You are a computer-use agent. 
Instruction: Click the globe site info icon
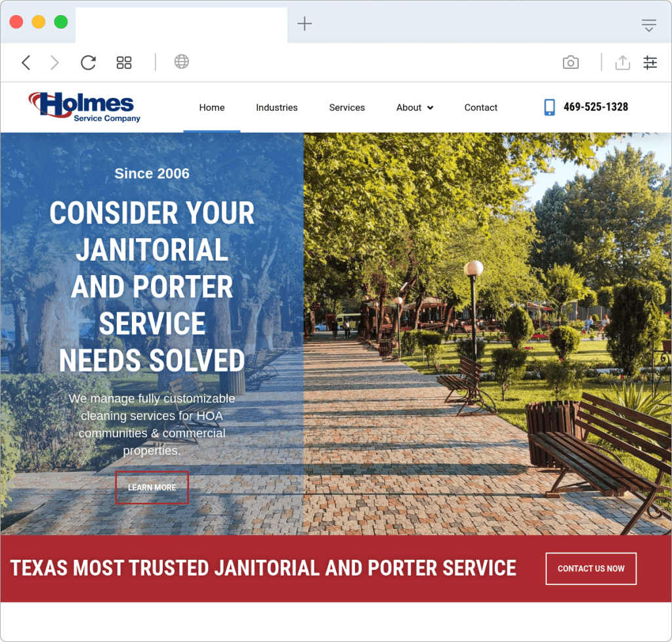[181, 62]
